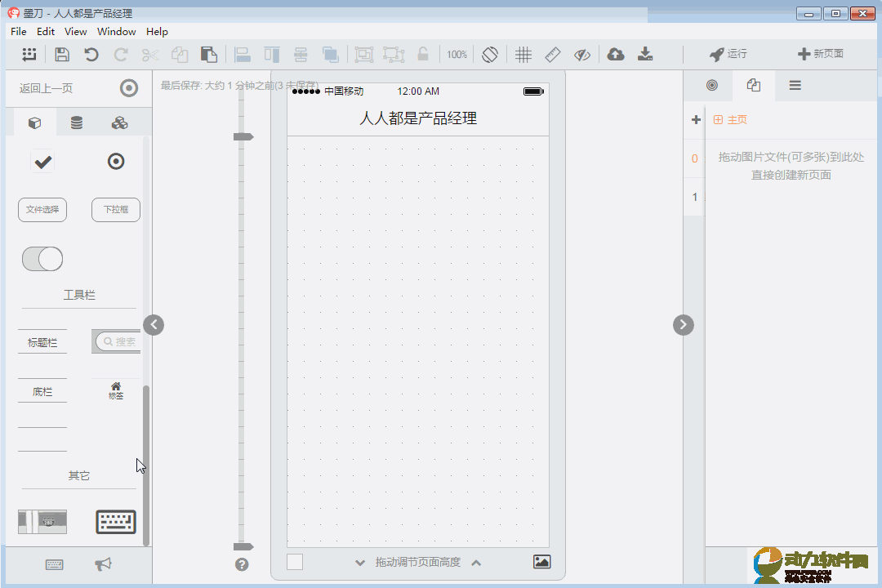Switch to master components tab
The width and height of the screenshot is (882, 588).
(119, 122)
